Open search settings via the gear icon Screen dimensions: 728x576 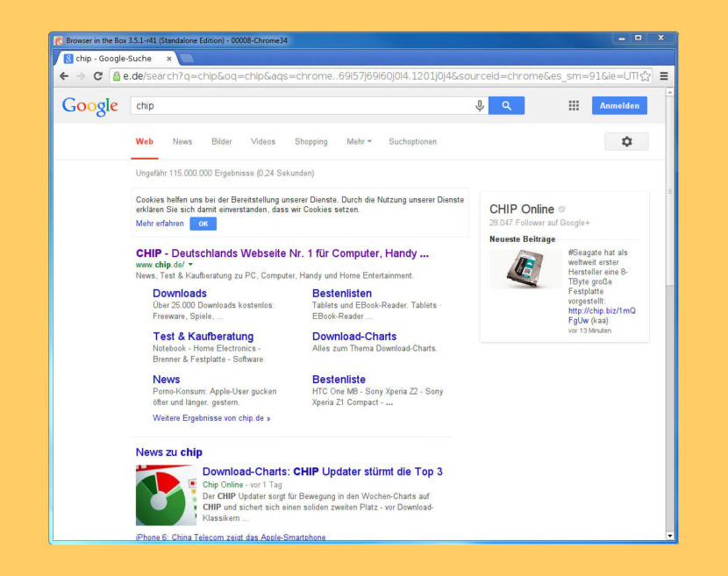point(626,141)
